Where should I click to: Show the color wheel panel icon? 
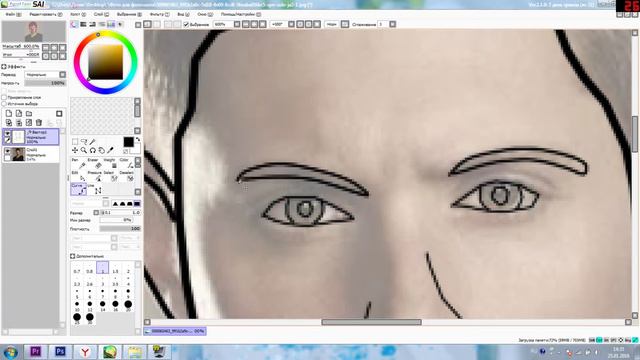tap(74, 24)
